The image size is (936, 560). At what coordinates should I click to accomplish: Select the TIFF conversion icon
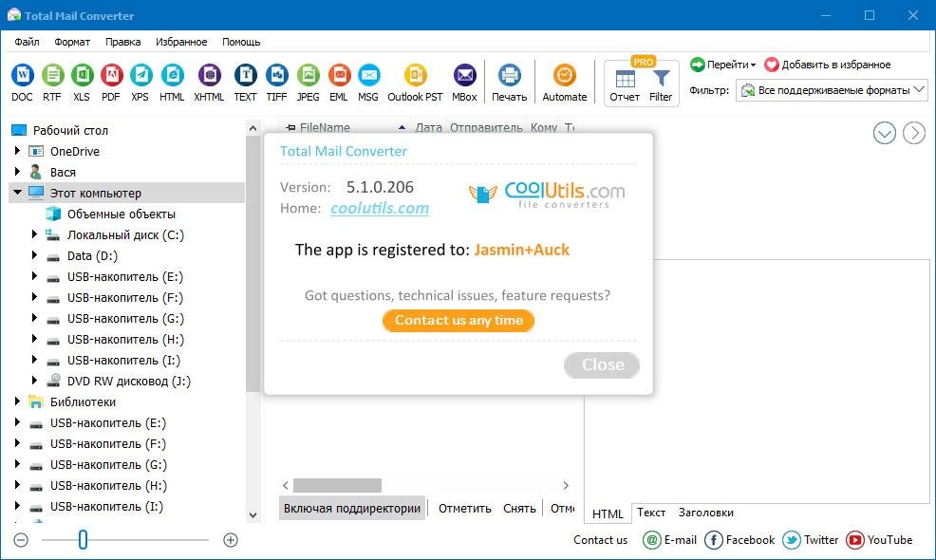pos(277,75)
